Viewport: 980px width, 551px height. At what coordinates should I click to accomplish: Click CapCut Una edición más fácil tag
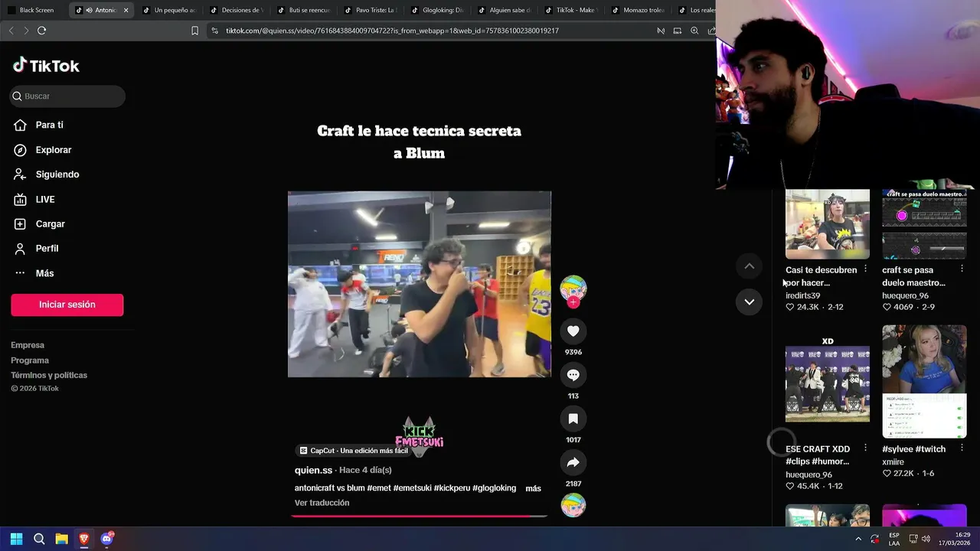(x=354, y=451)
